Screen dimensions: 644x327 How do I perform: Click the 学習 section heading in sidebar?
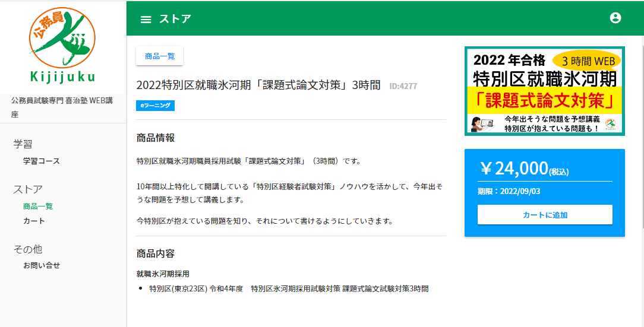point(23,144)
